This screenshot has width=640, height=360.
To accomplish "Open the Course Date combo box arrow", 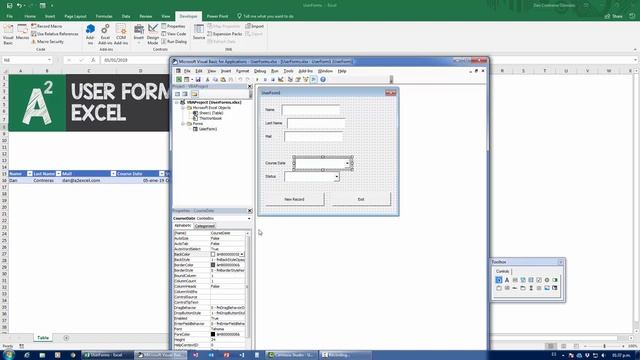I will click(347, 163).
